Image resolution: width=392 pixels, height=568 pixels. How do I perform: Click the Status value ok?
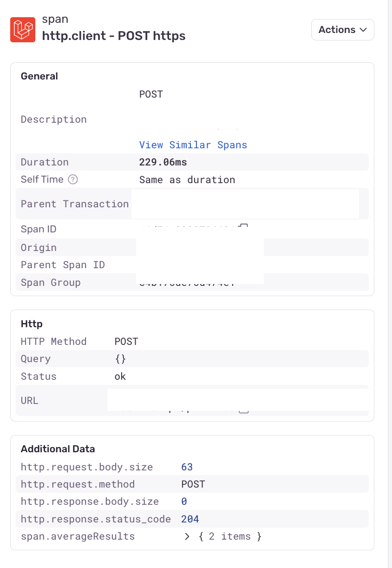pyautogui.click(x=120, y=376)
